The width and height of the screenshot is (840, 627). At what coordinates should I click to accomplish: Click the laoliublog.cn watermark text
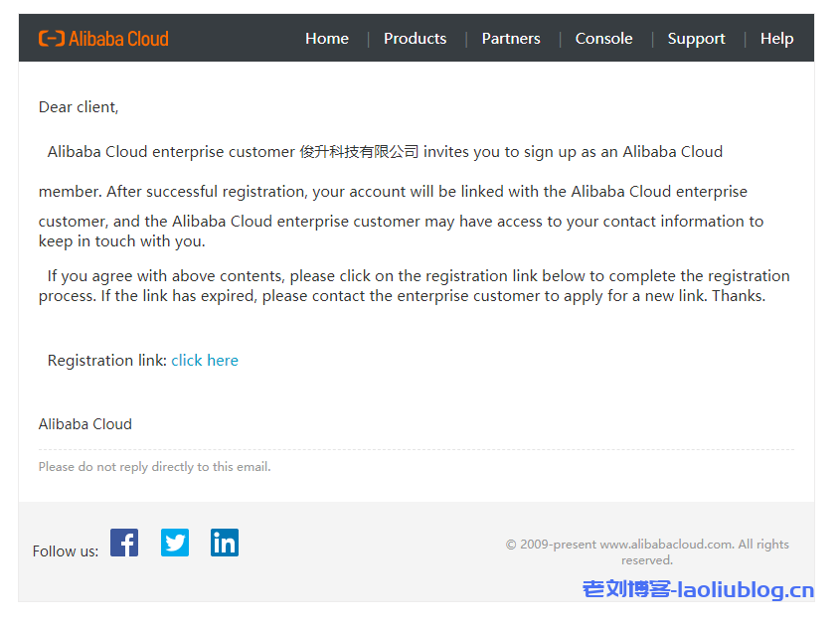[698, 590]
